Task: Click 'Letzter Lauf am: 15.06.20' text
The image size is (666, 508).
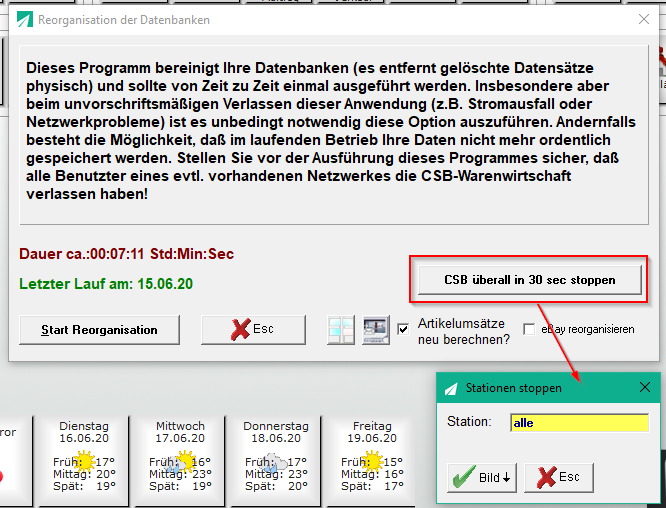Action: pos(106,284)
